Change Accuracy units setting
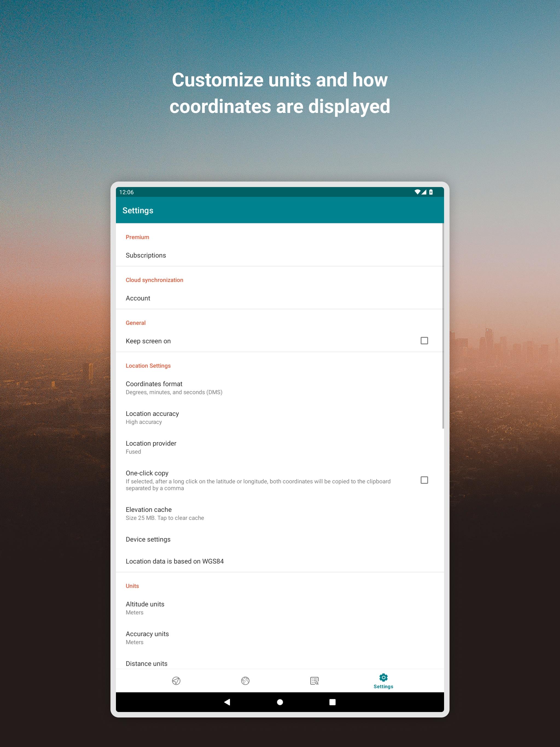The image size is (560, 747). [x=280, y=638]
